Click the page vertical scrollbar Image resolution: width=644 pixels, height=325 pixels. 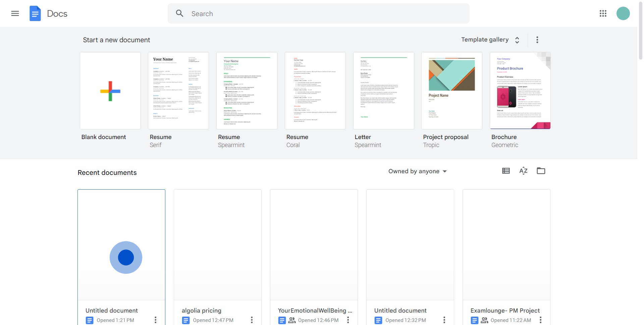point(641,30)
